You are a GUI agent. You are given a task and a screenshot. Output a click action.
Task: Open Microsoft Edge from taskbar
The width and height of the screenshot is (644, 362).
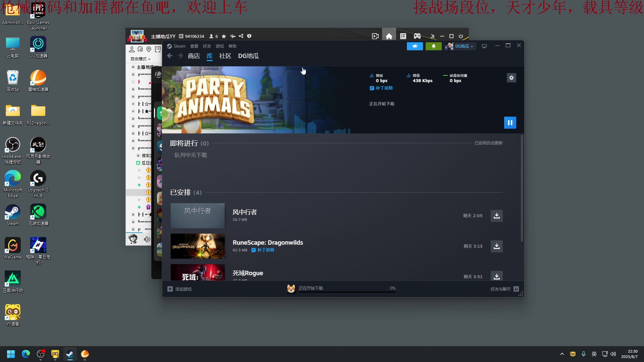(x=26, y=354)
